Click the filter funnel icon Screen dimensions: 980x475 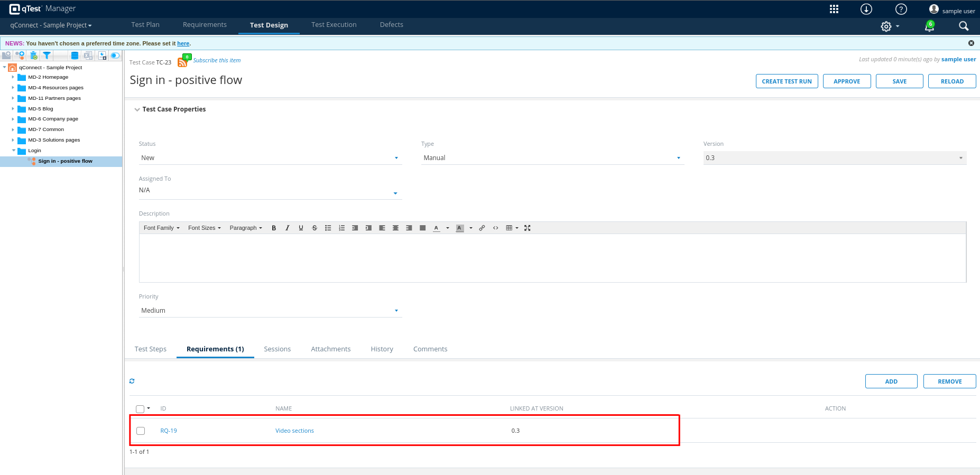click(x=47, y=55)
